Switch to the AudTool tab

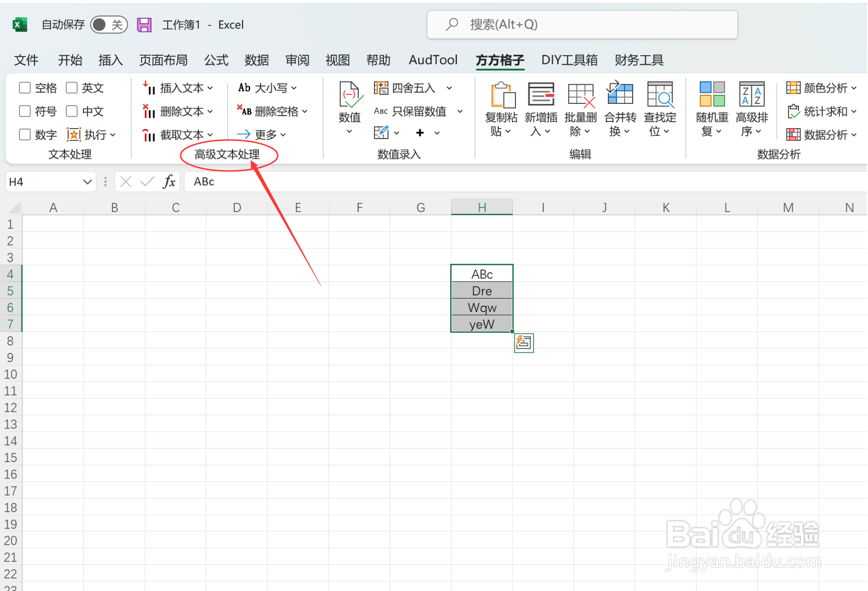[x=433, y=60]
